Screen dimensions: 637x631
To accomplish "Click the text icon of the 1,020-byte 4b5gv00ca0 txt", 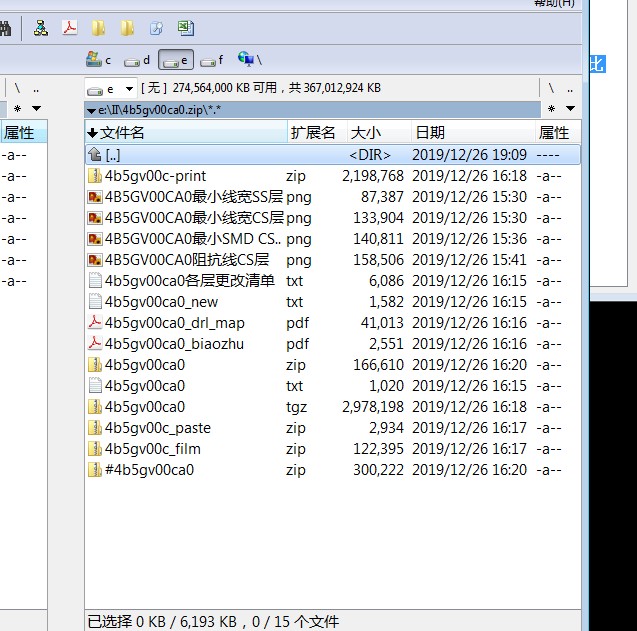I will click(95, 386).
